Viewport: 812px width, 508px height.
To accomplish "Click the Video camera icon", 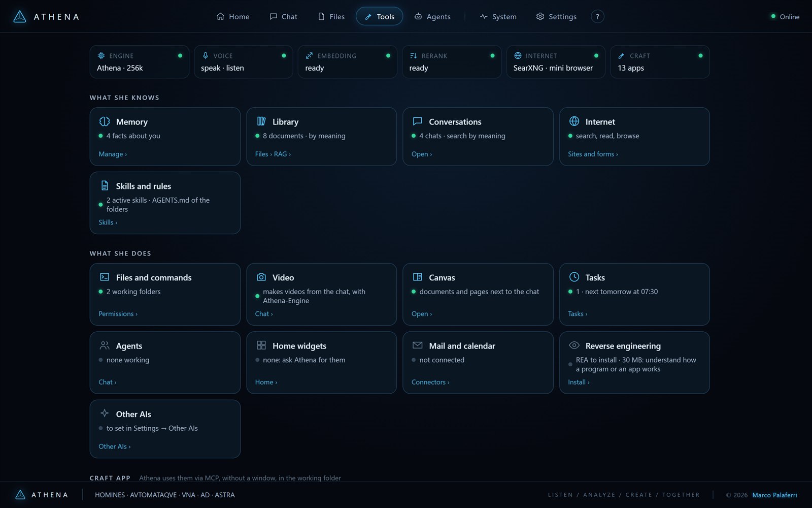I will click(261, 277).
